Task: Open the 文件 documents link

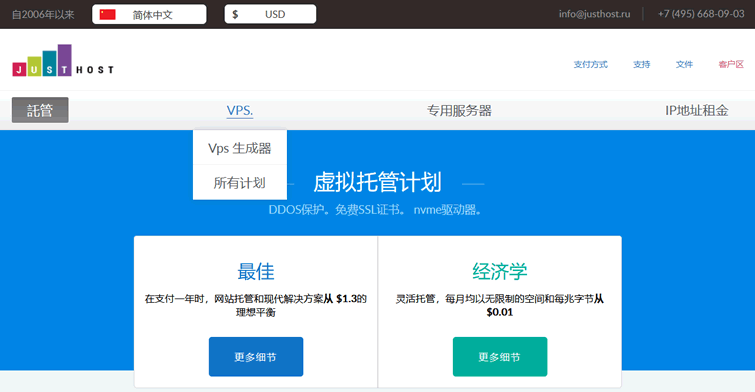Action: [684, 65]
